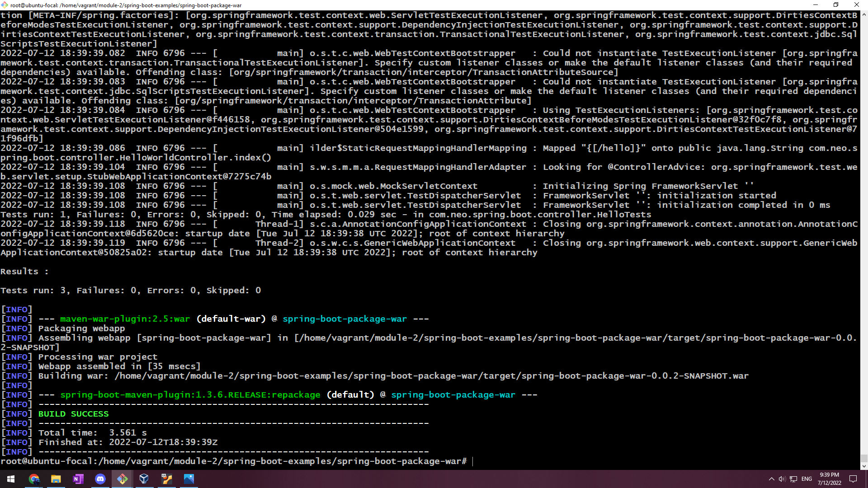This screenshot has height=488, width=868.
Task: Click the Git Bash taskbar icon
Action: click(x=123, y=479)
